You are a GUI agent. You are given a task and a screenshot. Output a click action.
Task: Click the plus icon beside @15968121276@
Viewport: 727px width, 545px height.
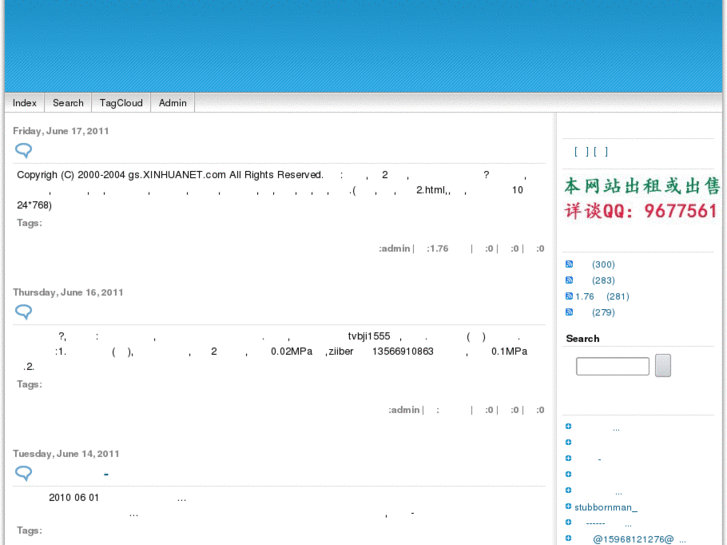[568, 539]
